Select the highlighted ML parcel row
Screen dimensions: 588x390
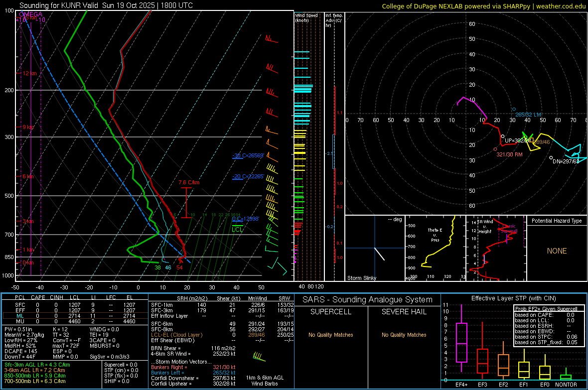pos(75,316)
